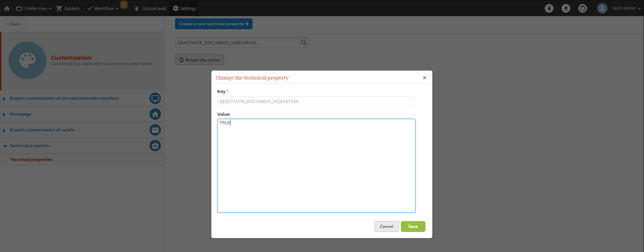Click the house icon for Homepage section
This screenshot has width=644, height=252.
point(155,114)
